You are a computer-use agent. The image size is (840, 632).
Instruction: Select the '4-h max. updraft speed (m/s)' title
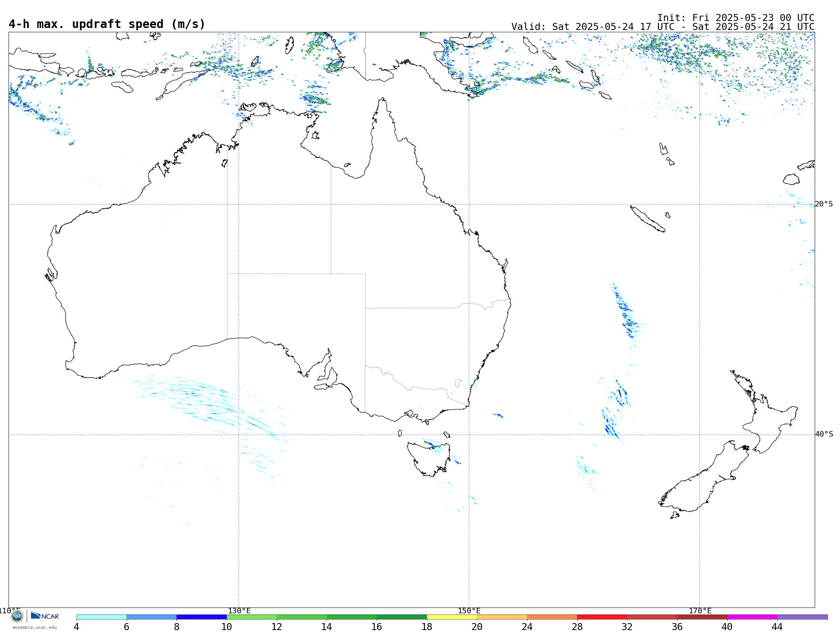pos(107,24)
